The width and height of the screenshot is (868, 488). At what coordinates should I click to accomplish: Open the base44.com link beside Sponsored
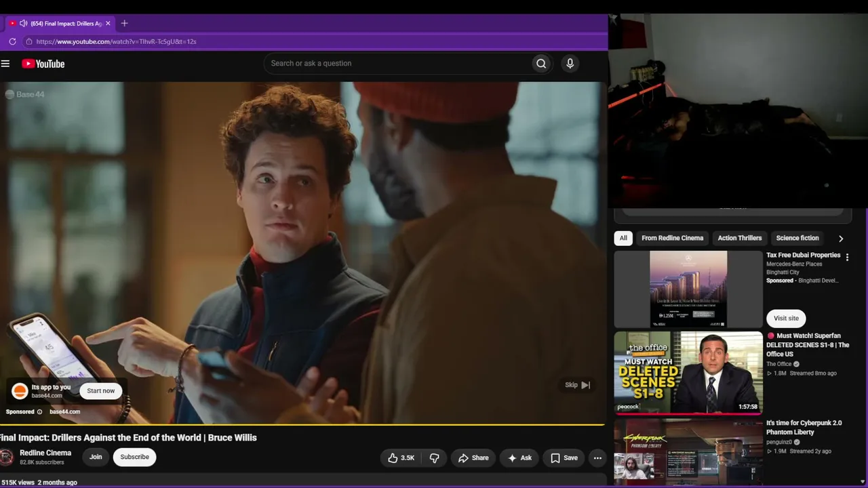pyautogui.click(x=65, y=412)
